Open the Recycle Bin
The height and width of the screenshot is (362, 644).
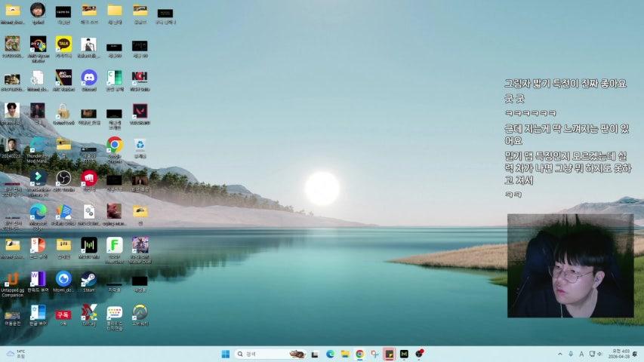tap(140, 145)
